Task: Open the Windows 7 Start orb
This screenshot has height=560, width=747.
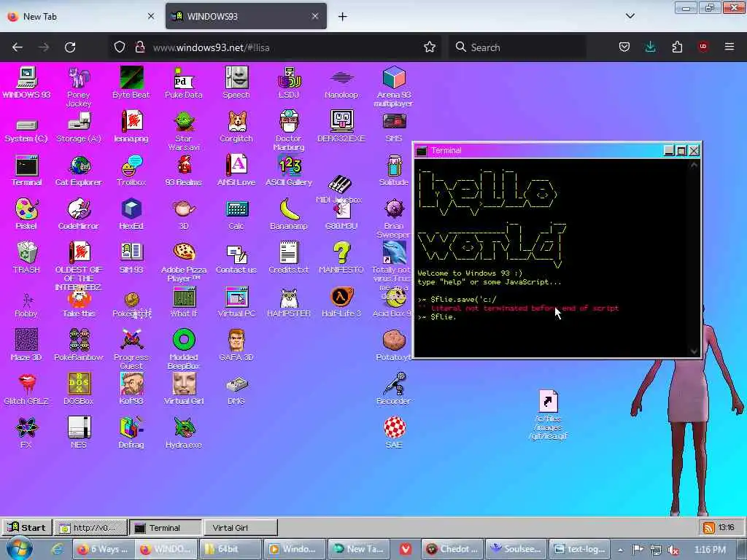Action: 20,548
